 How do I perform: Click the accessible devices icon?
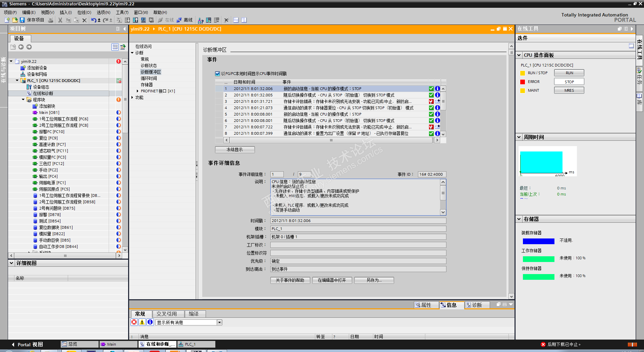coord(201,20)
